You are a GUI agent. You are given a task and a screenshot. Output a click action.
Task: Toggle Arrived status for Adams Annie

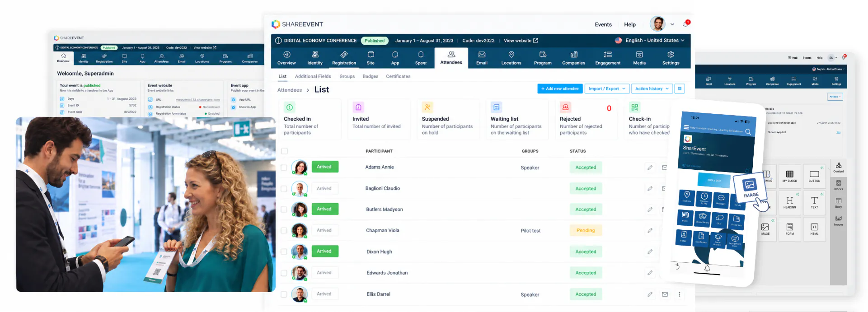coord(324,167)
